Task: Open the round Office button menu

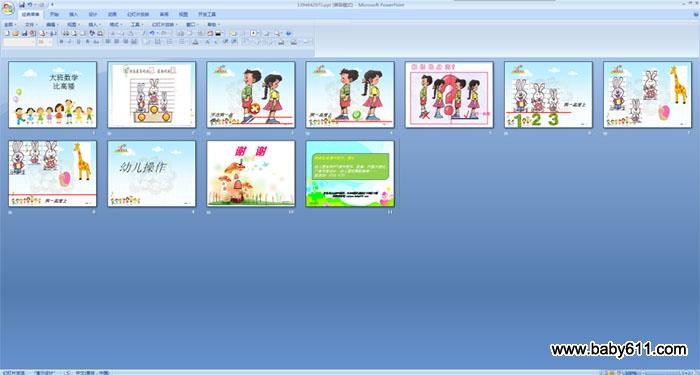Action: [x=8, y=8]
